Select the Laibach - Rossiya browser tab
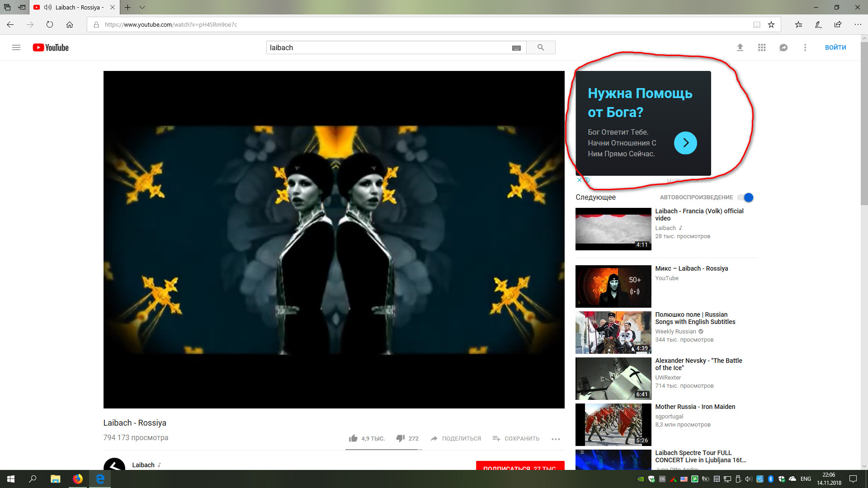The image size is (868, 488). pos(75,7)
